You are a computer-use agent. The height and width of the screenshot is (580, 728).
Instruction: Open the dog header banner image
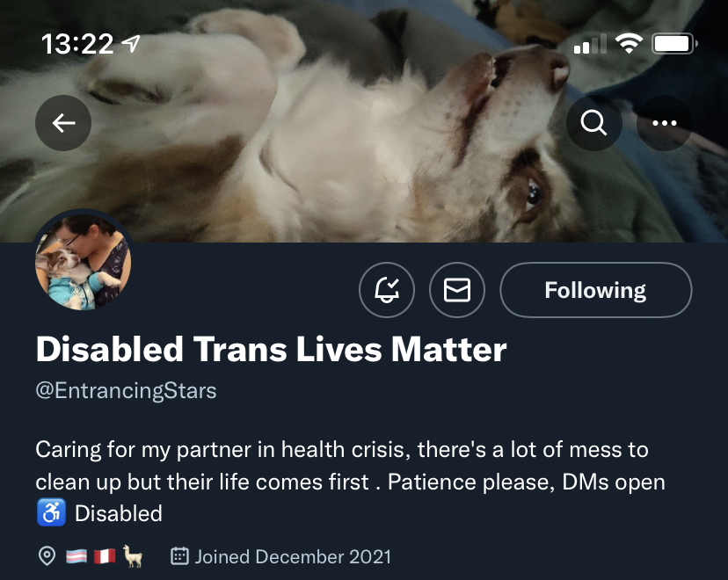(x=364, y=120)
